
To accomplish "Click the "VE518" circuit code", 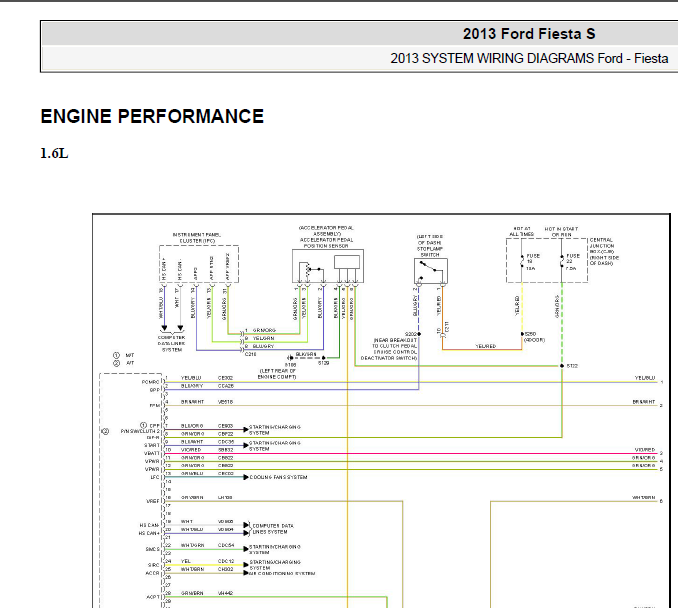I will pyautogui.click(x=225, y=402).
